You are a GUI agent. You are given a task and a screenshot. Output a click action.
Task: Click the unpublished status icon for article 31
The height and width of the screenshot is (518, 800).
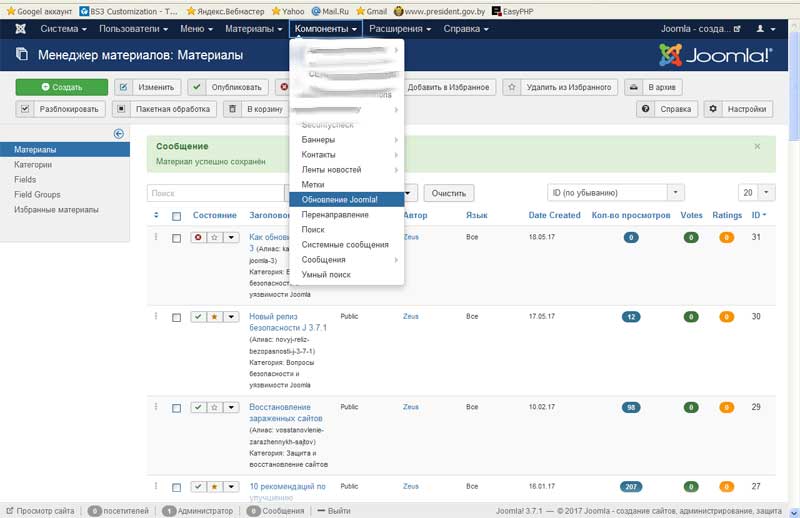pos(198,237)
